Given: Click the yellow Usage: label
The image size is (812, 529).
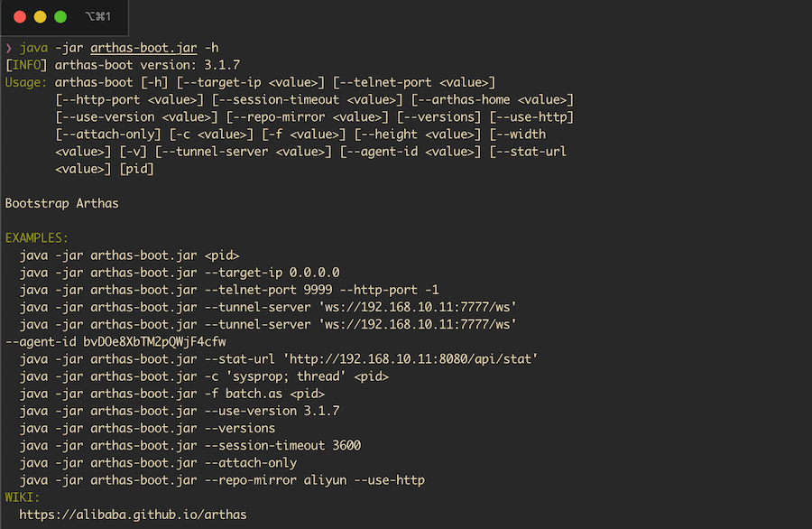Looking at the screenshot, I should [26, 82].
